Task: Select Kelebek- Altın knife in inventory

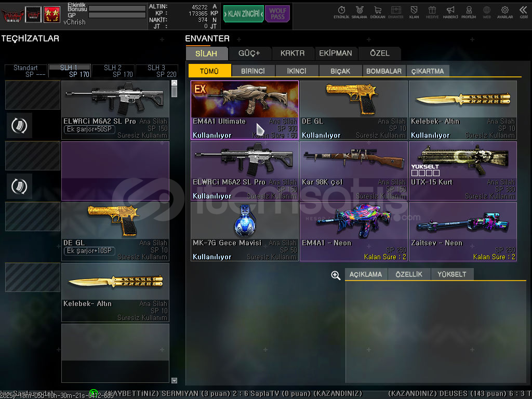Action: [x=463, y=110]
